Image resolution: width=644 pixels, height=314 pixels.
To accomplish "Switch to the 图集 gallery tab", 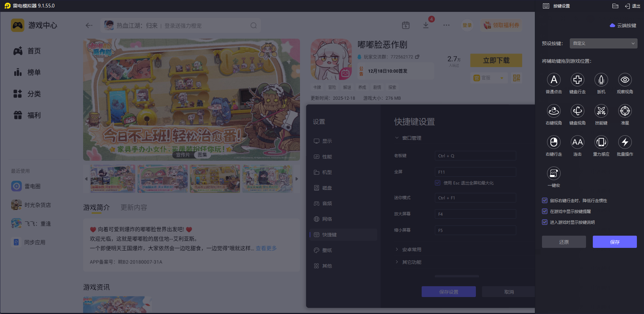I will [x=202, y=155].
